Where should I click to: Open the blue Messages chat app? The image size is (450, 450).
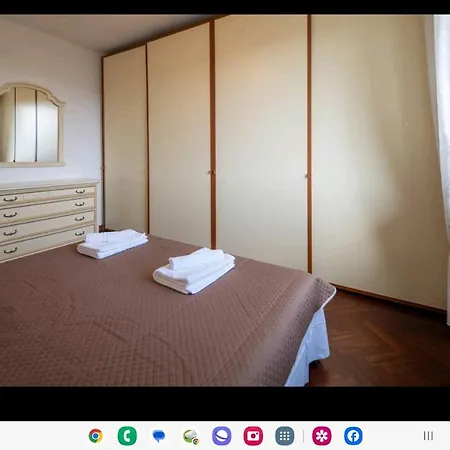(x=159, y=436)
